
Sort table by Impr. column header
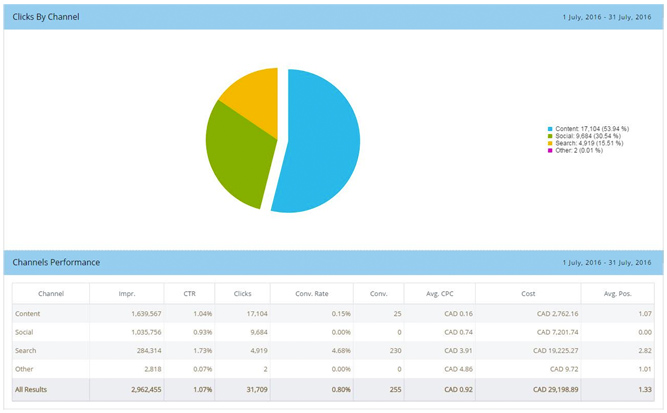click(127, 293)
